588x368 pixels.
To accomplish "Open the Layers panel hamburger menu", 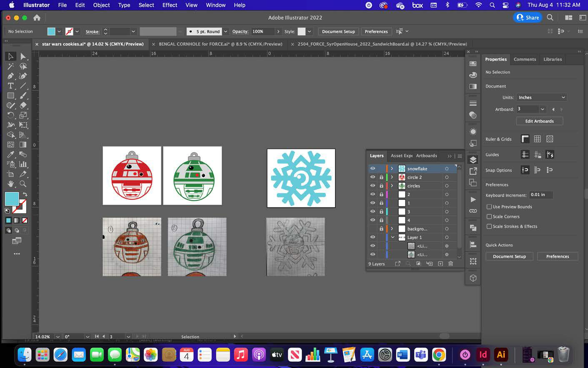I will pyautogui.click(x=460, y=156).
